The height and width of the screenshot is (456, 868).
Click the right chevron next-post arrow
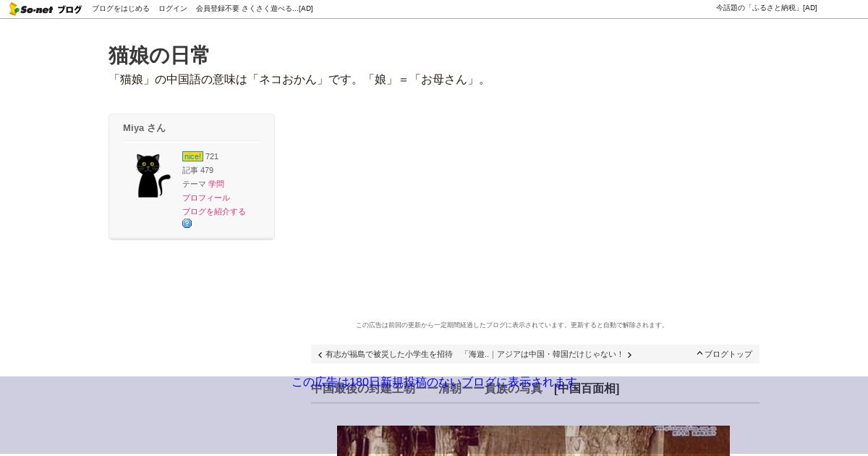pyautogui.click(x=629, y=355)
